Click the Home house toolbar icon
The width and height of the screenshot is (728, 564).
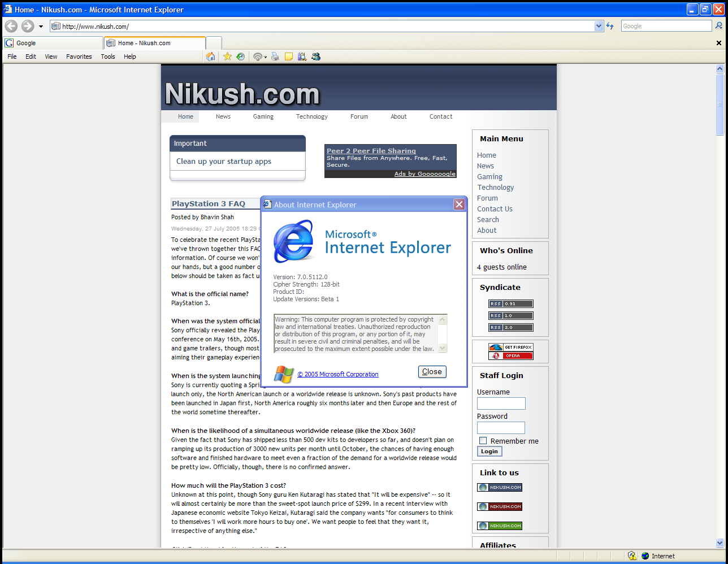[x=211, y=57]
